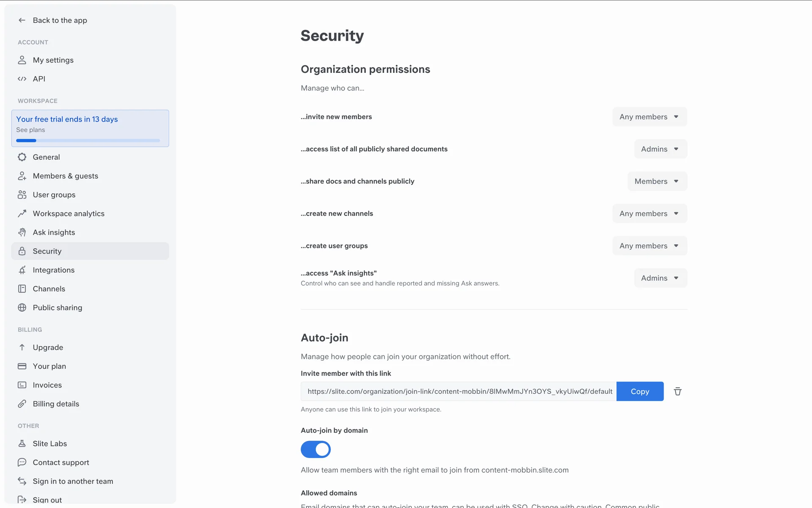This screenshot has height=508, width=812.
Task: Open the create user groups permission dropdown
Action: tap(649, 246)
